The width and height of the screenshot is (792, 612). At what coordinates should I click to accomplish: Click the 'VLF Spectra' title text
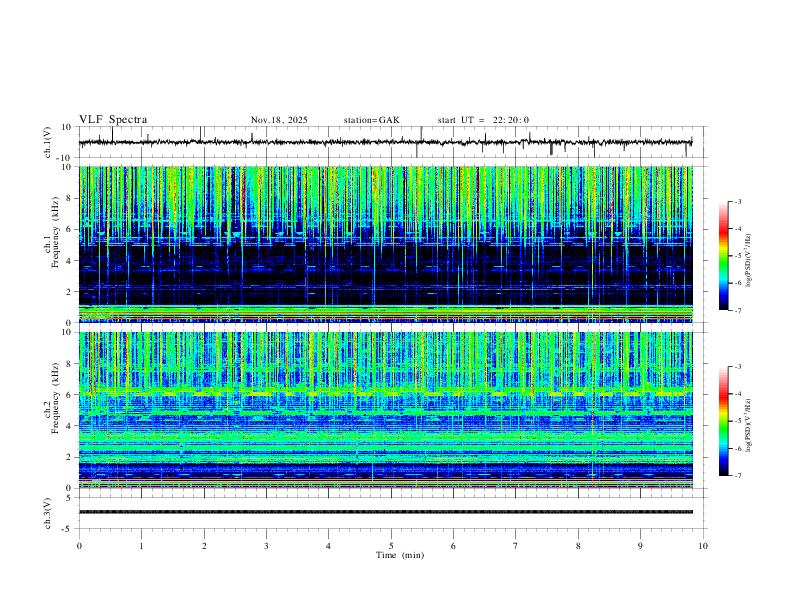point(113,120)
